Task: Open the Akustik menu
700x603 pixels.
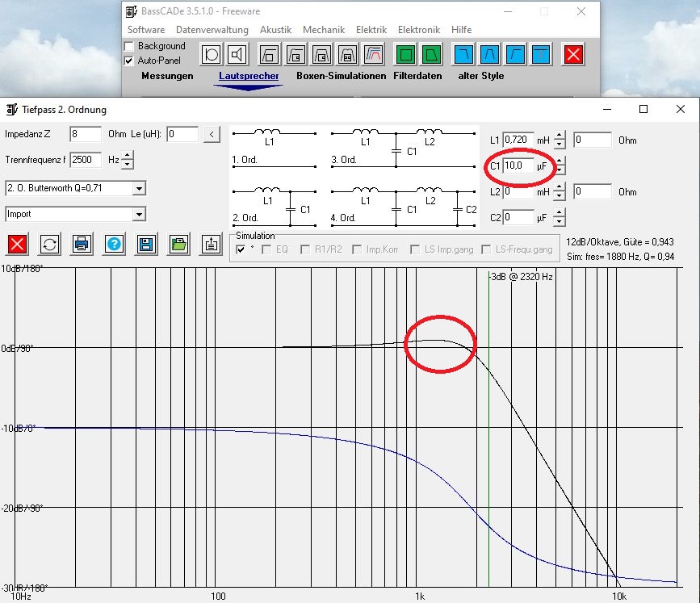Action: [276, 30]
